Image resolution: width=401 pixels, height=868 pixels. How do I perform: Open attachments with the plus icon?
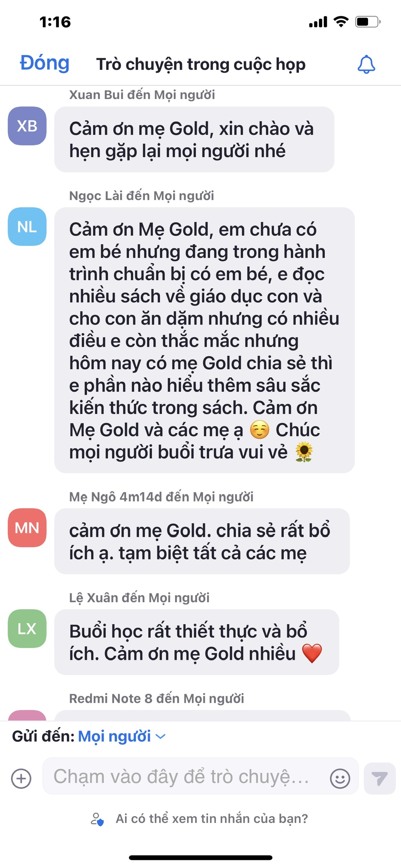(x=21, y=778)
